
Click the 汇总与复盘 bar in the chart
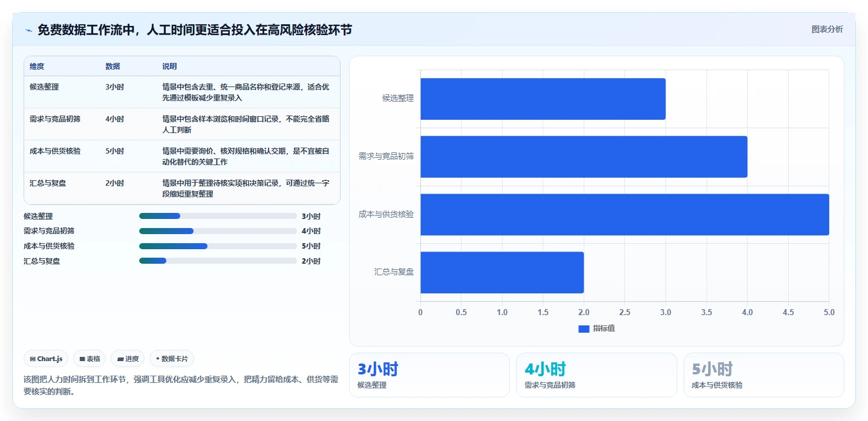[502, 273]
